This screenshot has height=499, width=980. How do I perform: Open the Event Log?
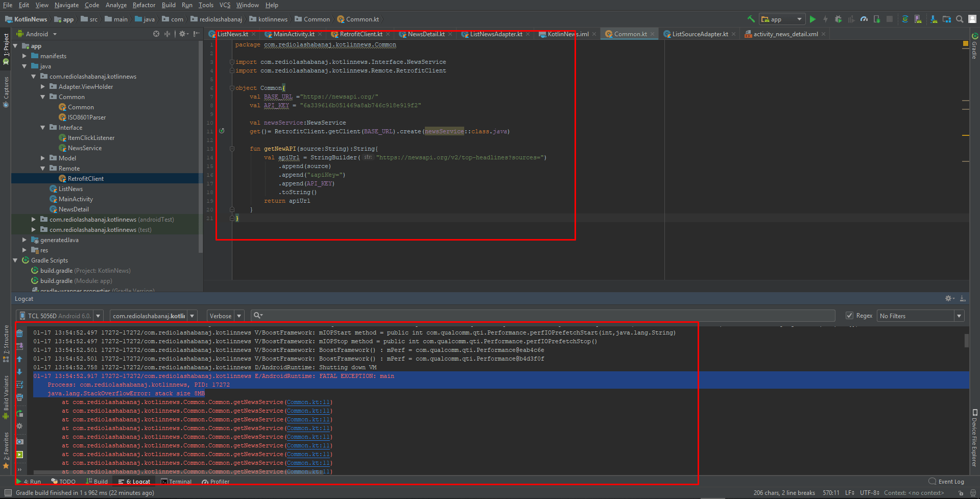click(x=949, y=482)
